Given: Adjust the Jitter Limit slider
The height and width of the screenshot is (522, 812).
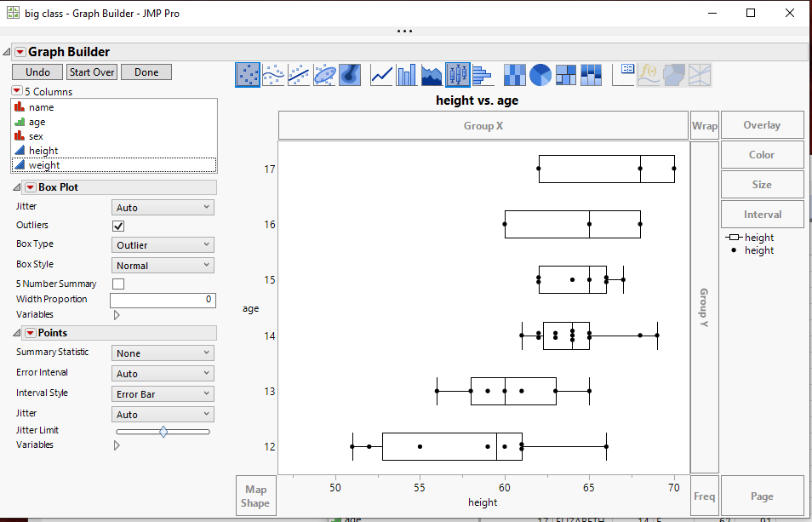Looking at the screenshot, I should click(x=163, y=431).
